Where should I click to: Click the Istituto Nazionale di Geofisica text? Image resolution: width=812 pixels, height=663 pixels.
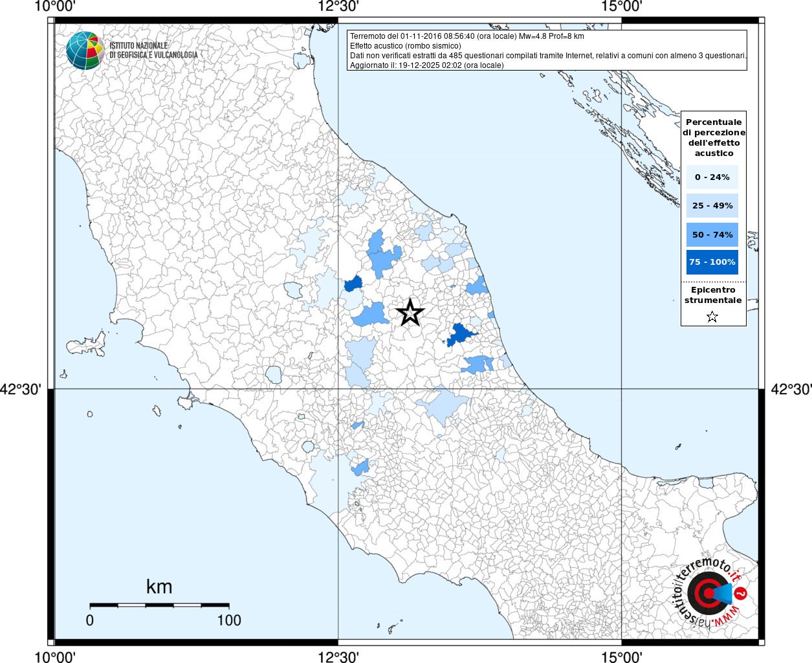[x=153, y=51]
